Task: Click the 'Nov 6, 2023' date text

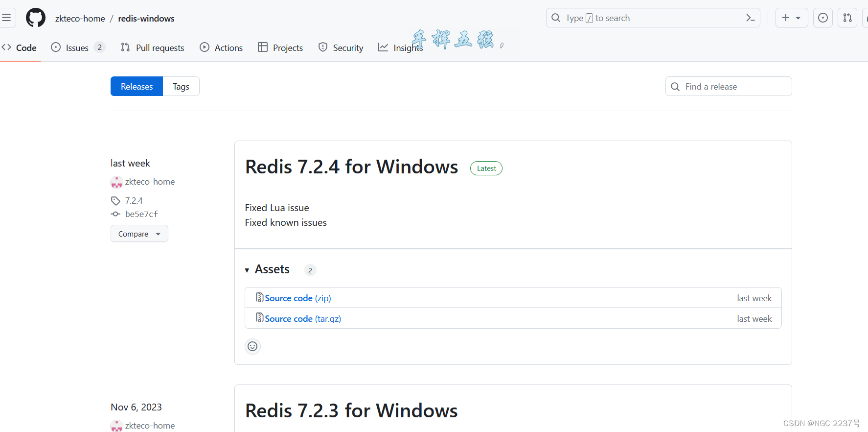Action: pos(136,407)
